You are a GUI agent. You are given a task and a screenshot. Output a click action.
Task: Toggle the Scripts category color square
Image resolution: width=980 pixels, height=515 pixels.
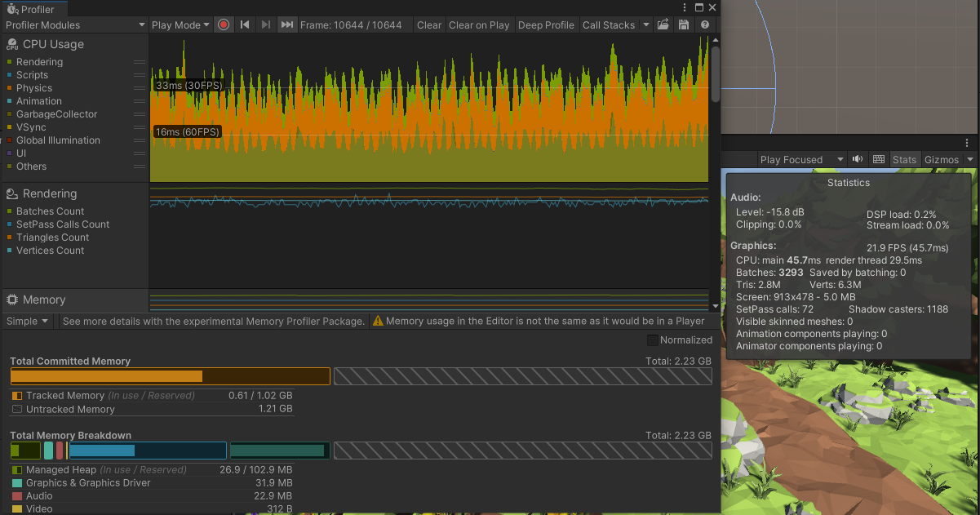pos(9,75)
